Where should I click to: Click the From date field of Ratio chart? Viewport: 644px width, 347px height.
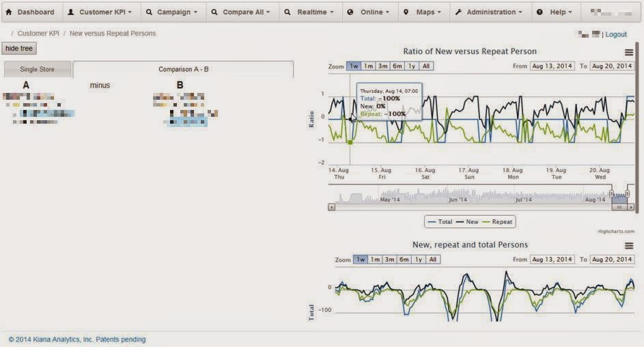pos(552,66)
